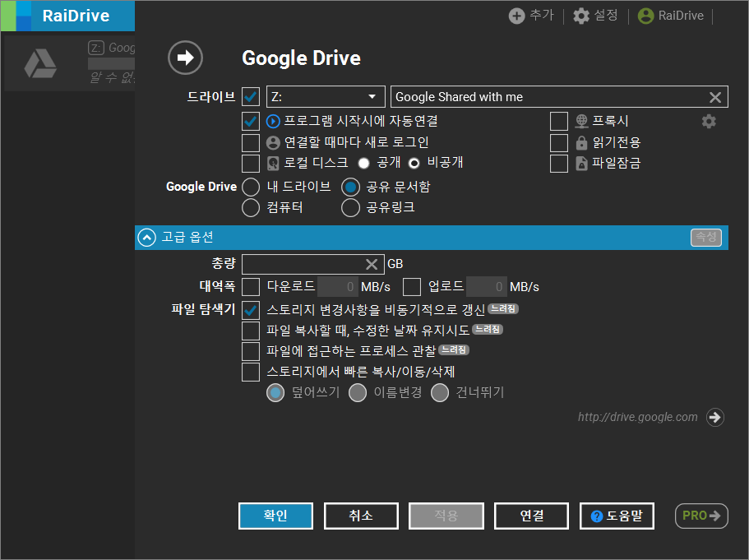Select 건너뛰기 radio option
The width and height of the screenshot is (749, 560).
(x=440, y=393)
